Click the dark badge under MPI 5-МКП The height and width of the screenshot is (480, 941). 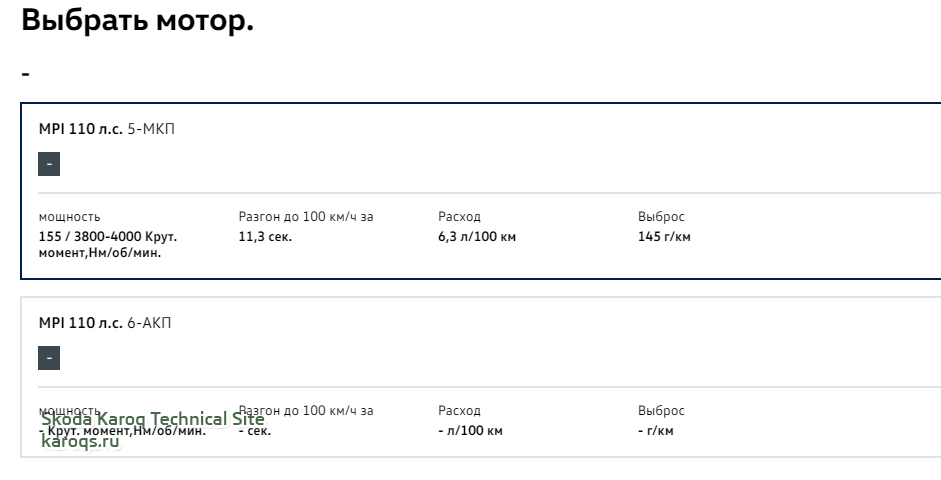(x=49, y=164)
